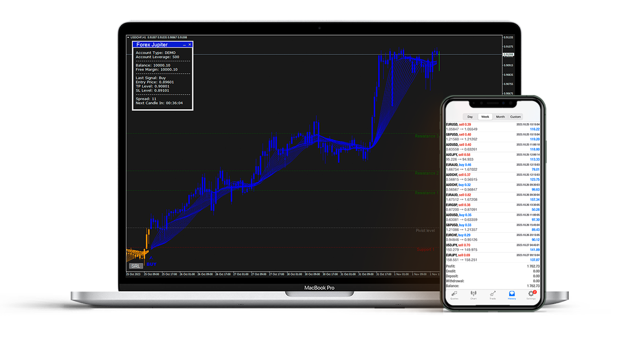Click the blue Buy signal marker on chart
Image resolution: width=644 pixels, height=341 pixels.
point(151,261)
